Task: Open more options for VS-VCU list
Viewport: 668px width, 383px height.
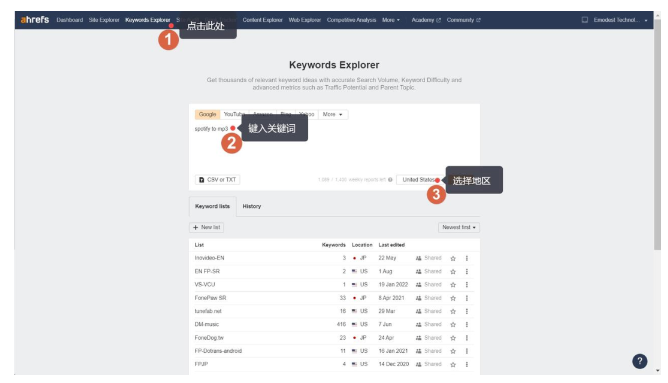Action: [x=467, y=285]
